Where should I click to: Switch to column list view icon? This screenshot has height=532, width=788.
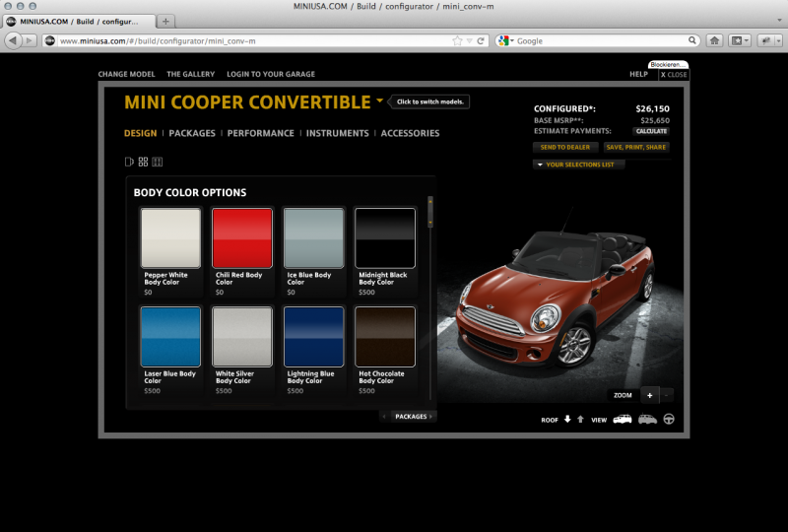point(158,162)
